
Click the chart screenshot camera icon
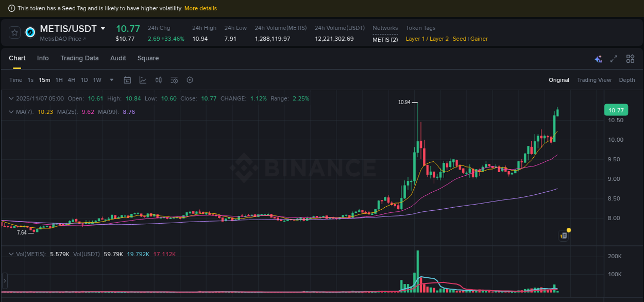tap(563, 235)
